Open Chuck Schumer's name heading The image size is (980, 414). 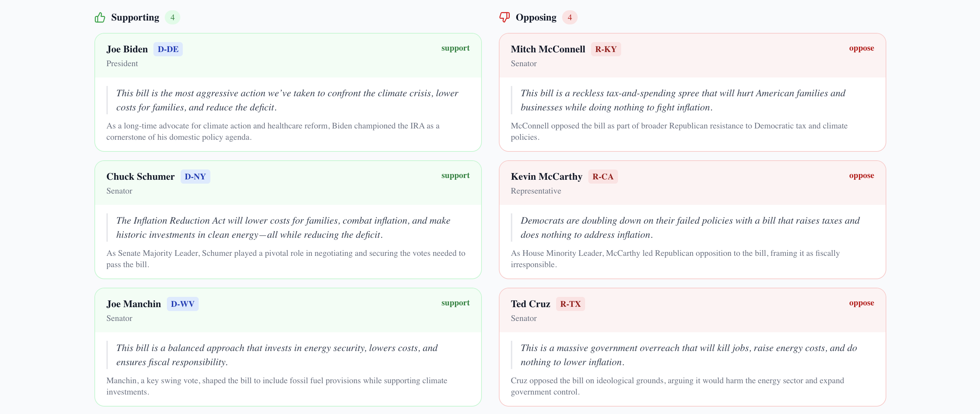pos(140,177)
